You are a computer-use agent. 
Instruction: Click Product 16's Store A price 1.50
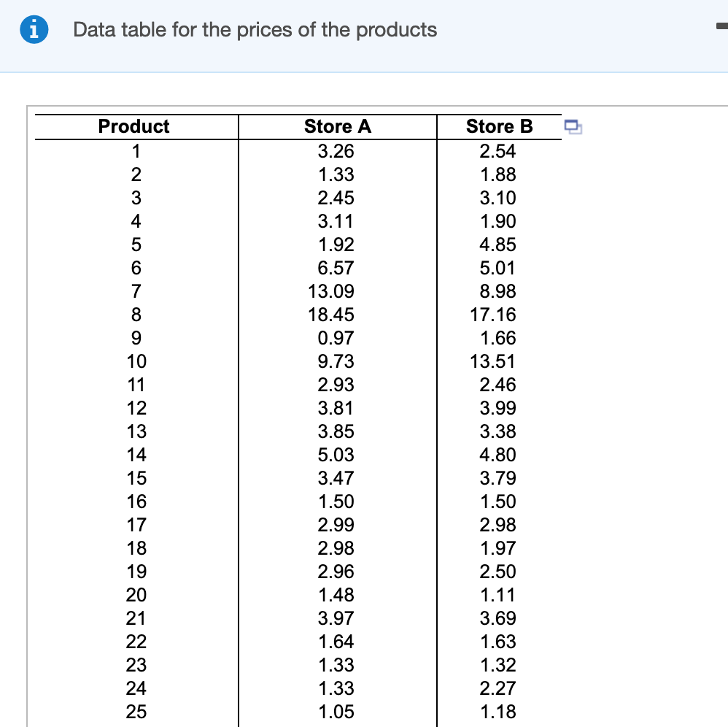pos(338,501)
